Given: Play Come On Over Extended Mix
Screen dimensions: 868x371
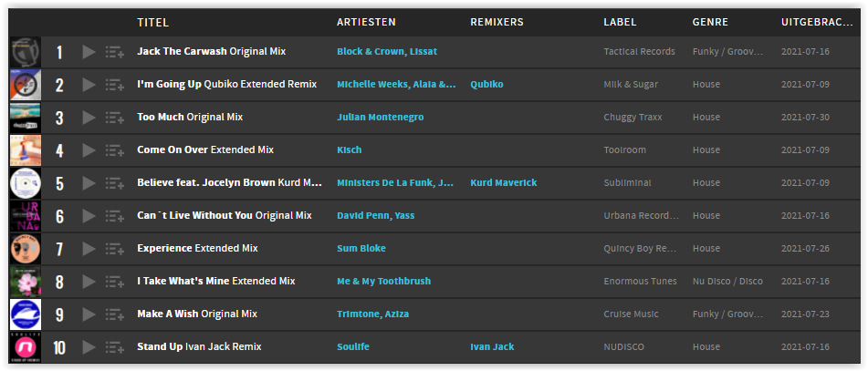Looking at the screenshot, I should point(89,150).
